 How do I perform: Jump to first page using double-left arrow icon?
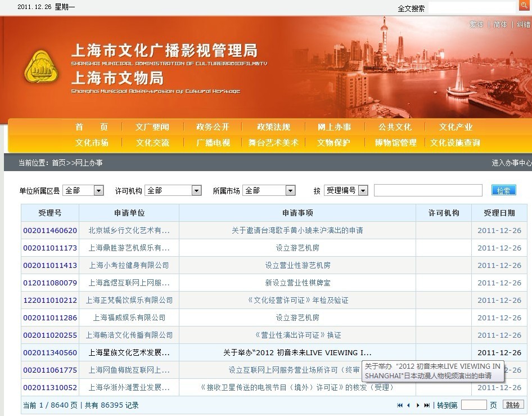(x=400, y=405)
